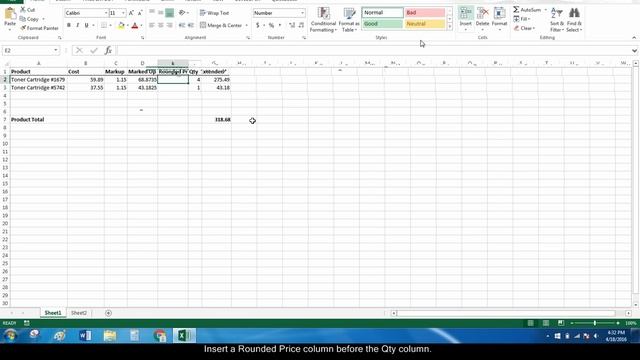Toggle Wrap Text
The width and height of the screenshot is (640, 360).
pyautogui.click(x=215, y=13)
